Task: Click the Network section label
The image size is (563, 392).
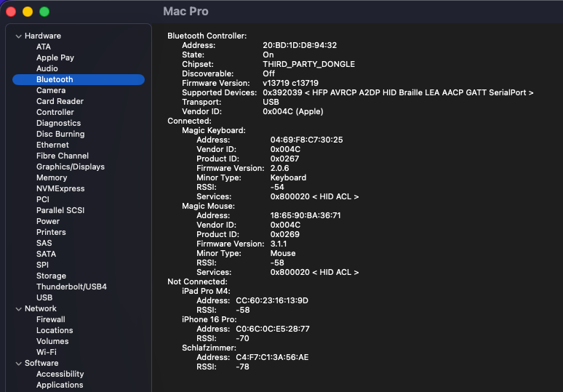Action: tap(41, 308)
